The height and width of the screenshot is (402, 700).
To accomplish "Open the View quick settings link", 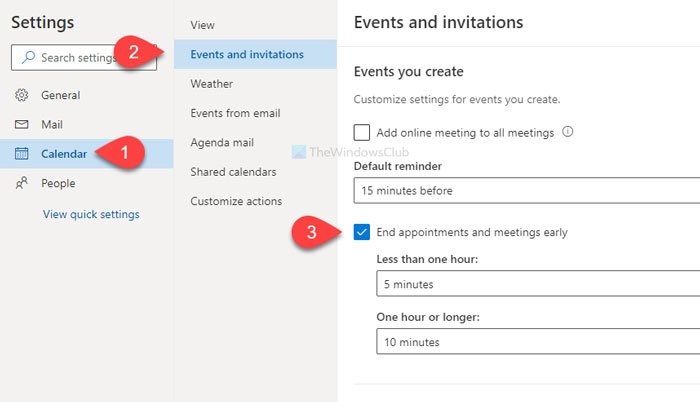I will 91,214.
